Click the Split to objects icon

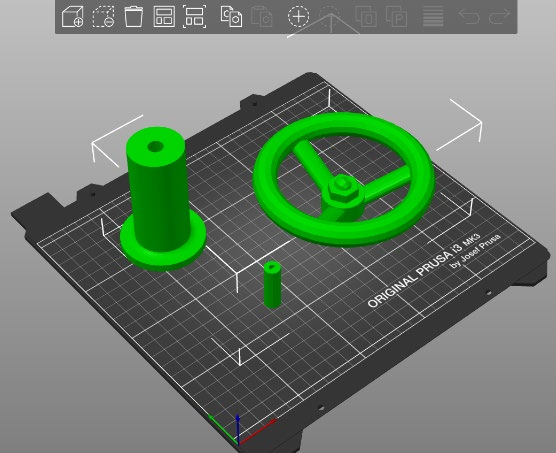point(366,16)
